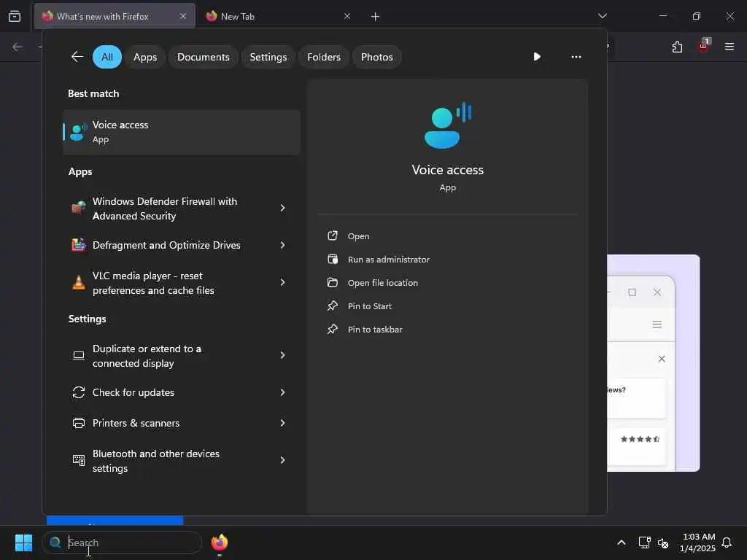
Task: Select the All filter tab
Action: 107,57
